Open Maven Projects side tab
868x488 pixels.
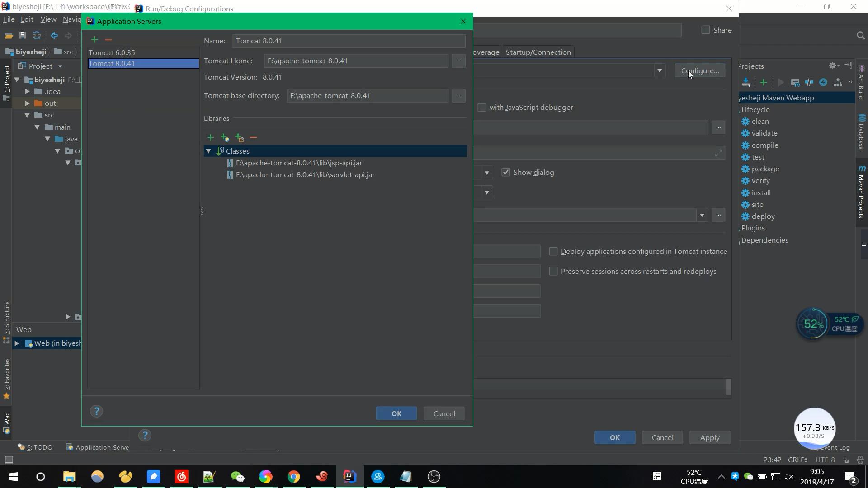tap(861, 192)
